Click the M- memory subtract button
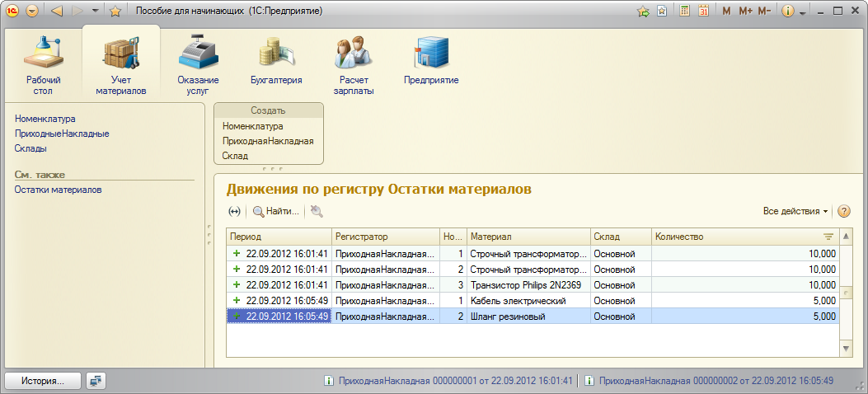The width and height of the screenshot is (868, 394). coord(764,11)
